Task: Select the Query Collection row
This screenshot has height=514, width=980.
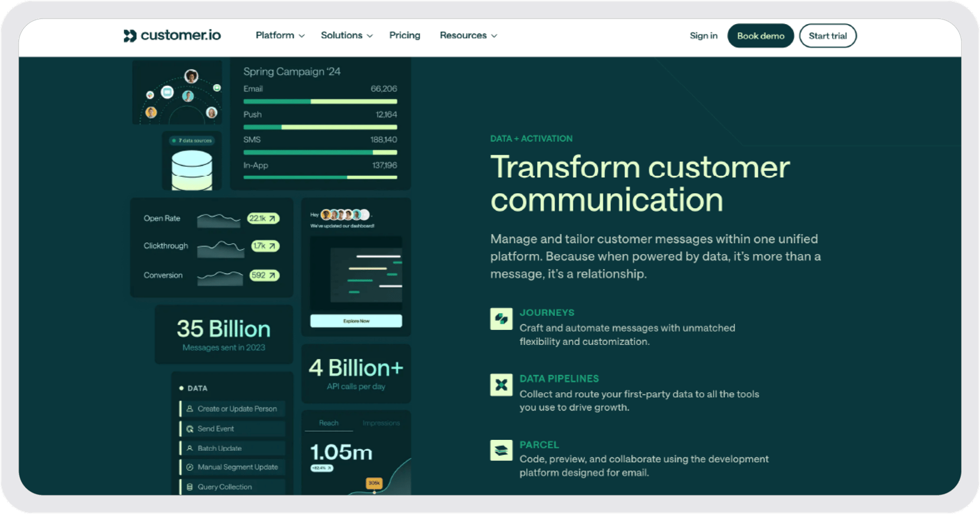Action: point(232,487)
